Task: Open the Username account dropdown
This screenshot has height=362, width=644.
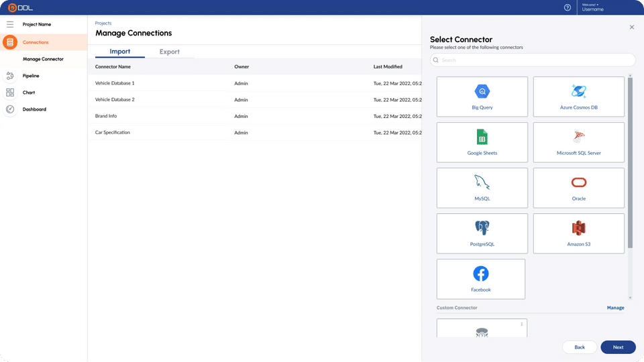Action: tap(592, 8)
